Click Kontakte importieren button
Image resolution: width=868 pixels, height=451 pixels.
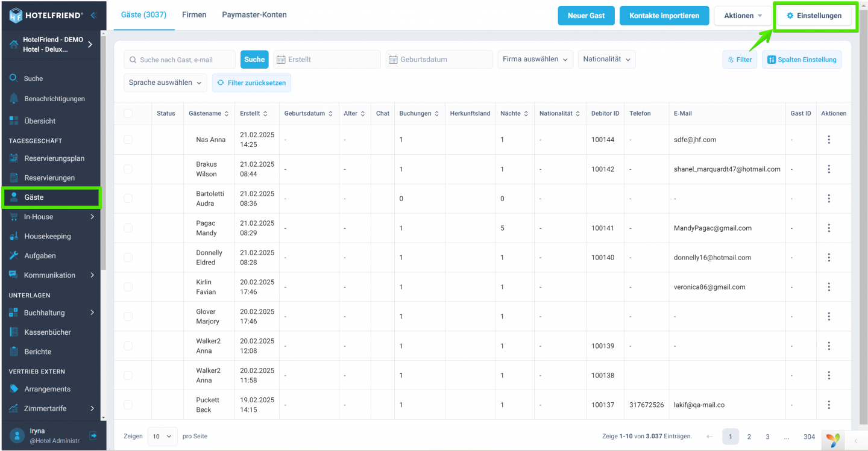(x=664, y=16)
